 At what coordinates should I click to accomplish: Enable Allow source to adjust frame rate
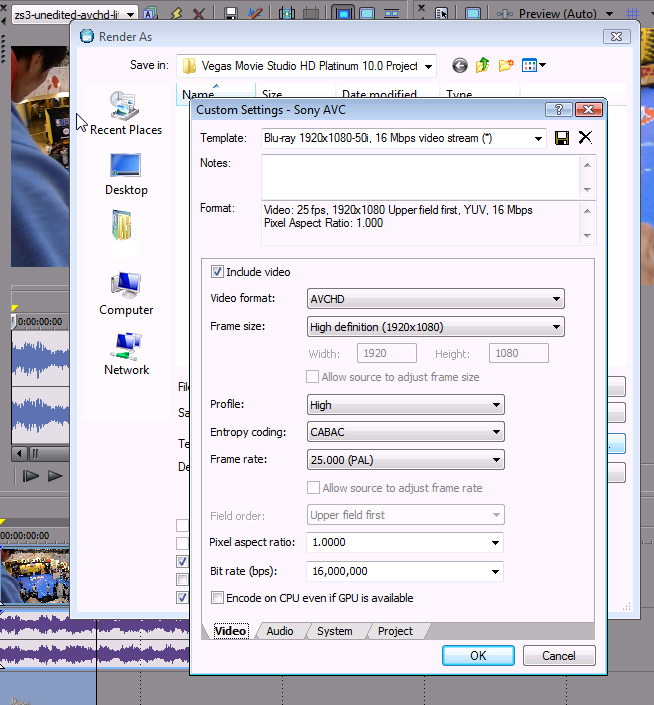click(x=313, y=487)
